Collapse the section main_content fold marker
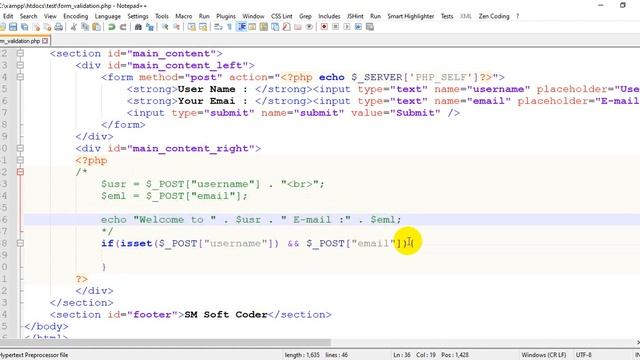This screenshot has width=640, height=360. (20, 53)
